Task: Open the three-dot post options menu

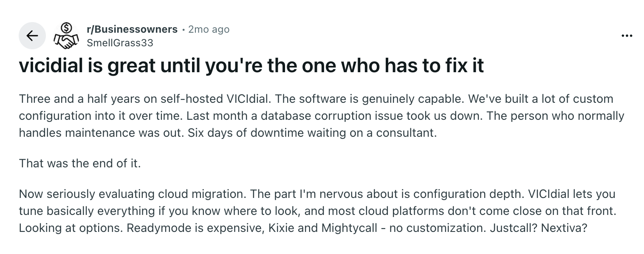Action: pyautogui.click(x=627, y=36)
